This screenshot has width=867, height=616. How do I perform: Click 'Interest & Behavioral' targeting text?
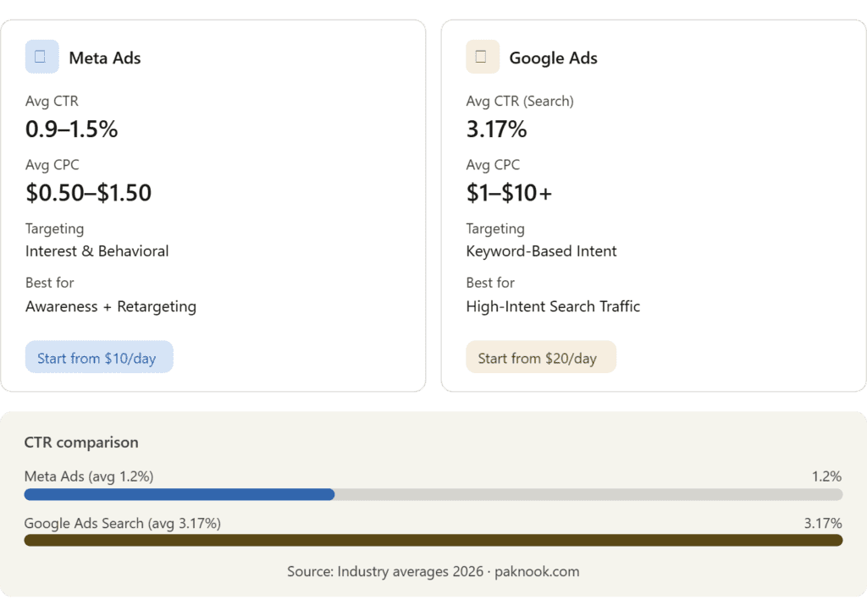pos(97,251)
